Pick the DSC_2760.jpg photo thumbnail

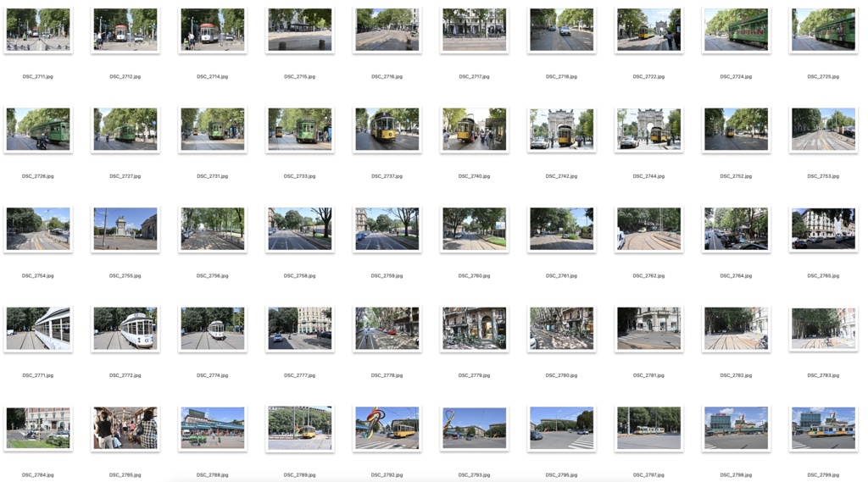(x=474, y=229)
